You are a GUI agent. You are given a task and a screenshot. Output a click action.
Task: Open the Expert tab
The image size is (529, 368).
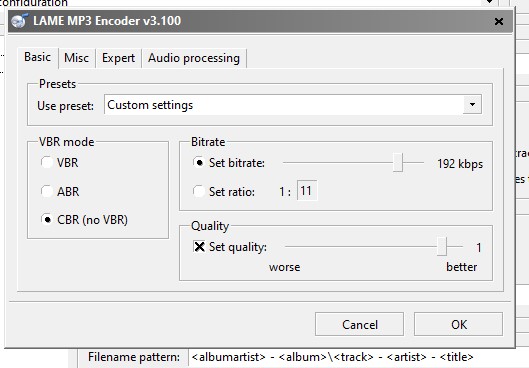(118, 58)
